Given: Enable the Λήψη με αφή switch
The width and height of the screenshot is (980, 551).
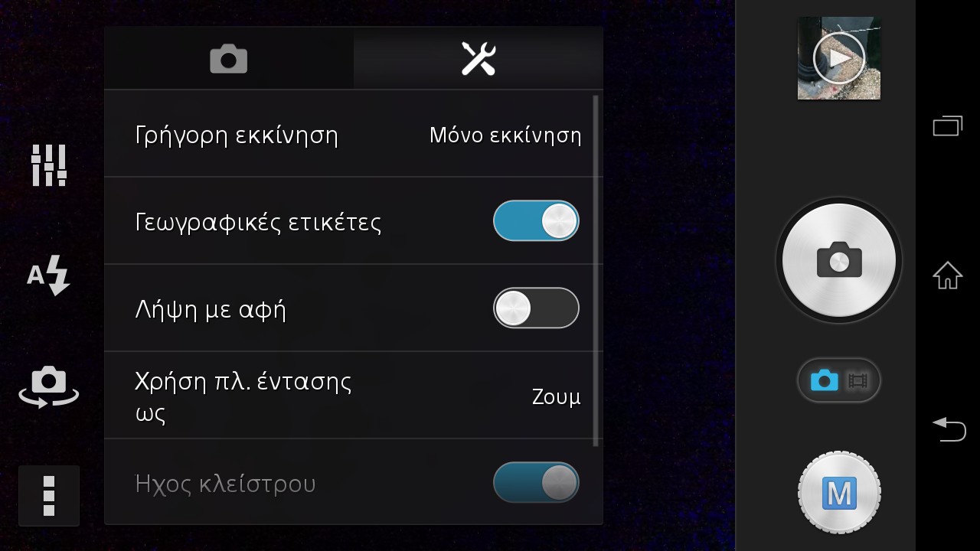Looking at the screenshot, I should point(536,308).
